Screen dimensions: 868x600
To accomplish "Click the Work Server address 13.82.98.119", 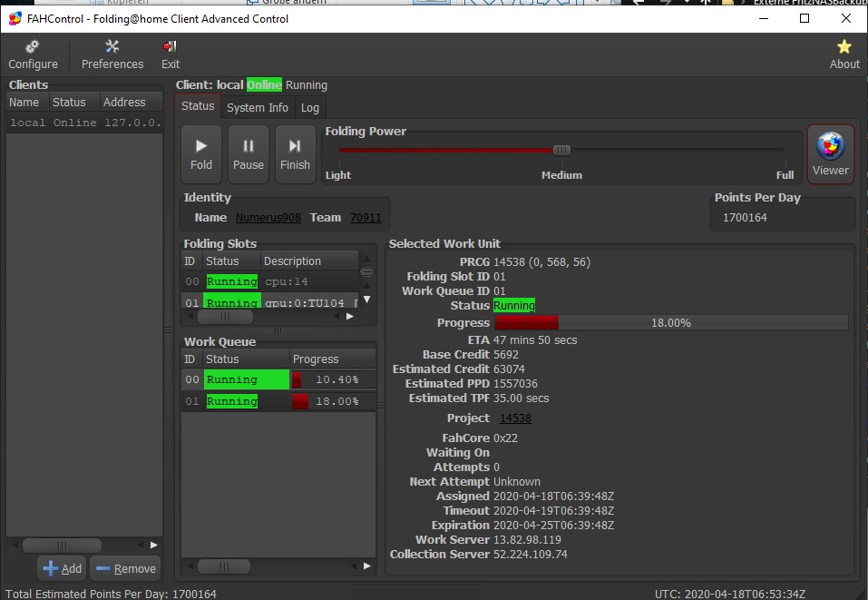I will (x=527, y=539).
